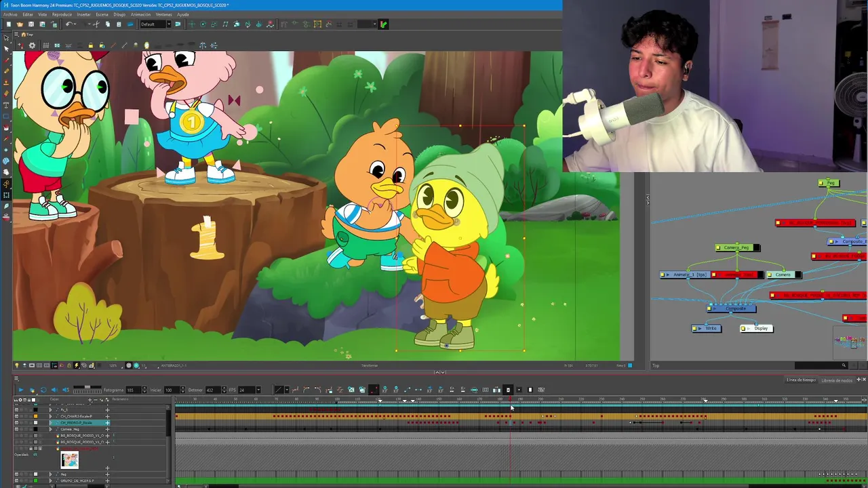868x488 pixels.
Task: Expand the CH_CHAR3-Escale-P layer arrow
Action: coord(50,416)
